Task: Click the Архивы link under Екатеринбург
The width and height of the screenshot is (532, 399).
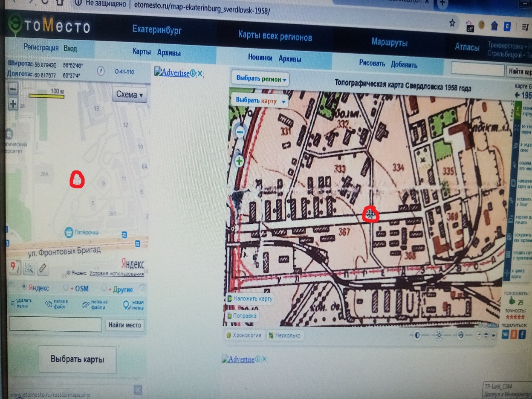Action: tap(169, 53)
